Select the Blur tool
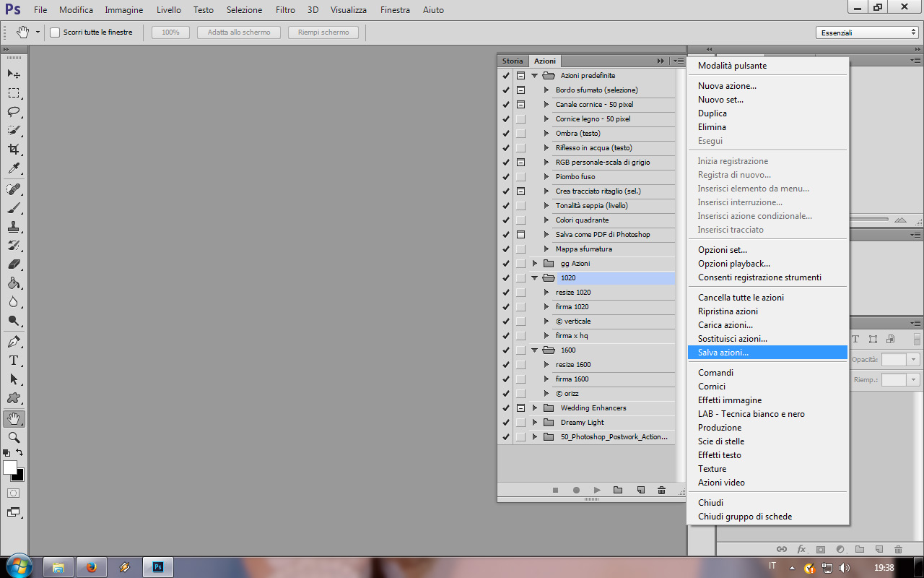The width and height of the screenshot is (924, 578). pyautogui.click(x=14, y=302)
